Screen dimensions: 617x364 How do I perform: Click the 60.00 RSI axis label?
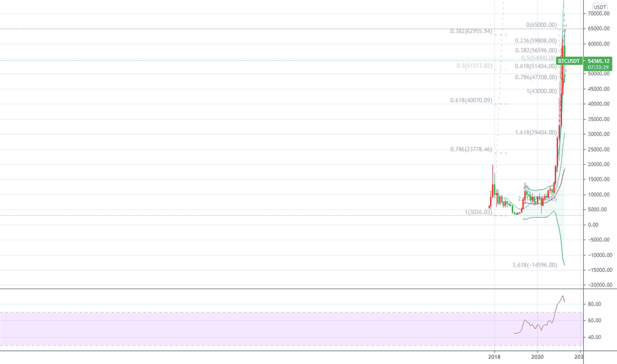(594, 321)
